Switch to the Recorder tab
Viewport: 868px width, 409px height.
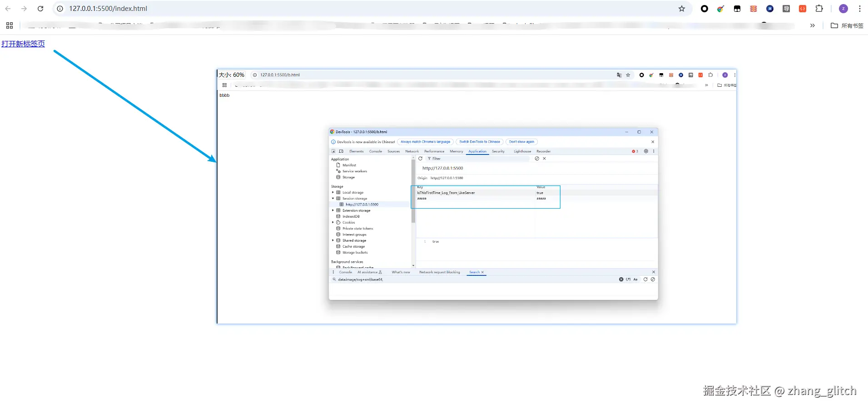click(544, 151)
